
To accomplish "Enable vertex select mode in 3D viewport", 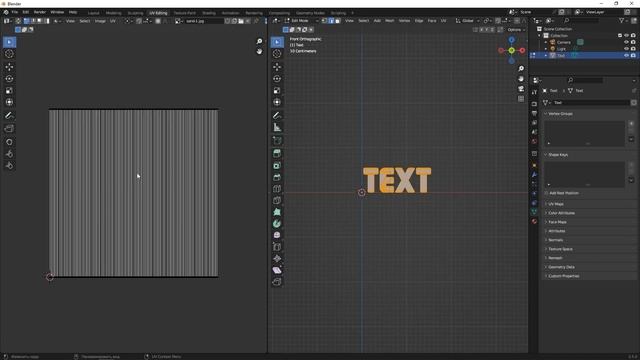I will pyautogui.click(x=325, y=20).
